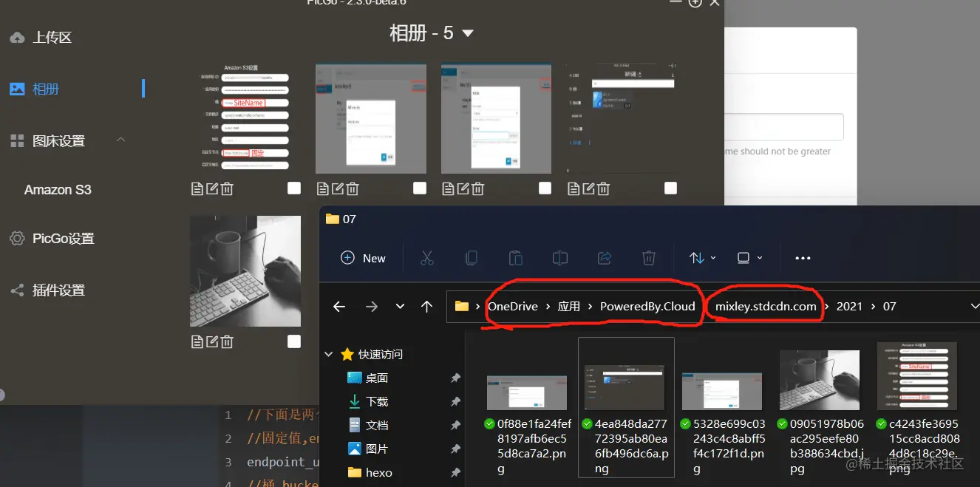
Task: Click the New button in Explorer
Action: pos(364,258)
